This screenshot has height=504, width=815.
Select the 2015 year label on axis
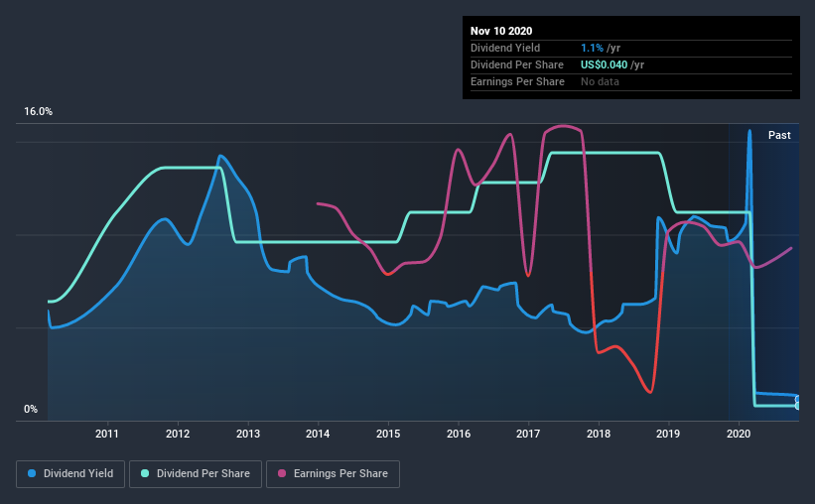pos(388,434)
